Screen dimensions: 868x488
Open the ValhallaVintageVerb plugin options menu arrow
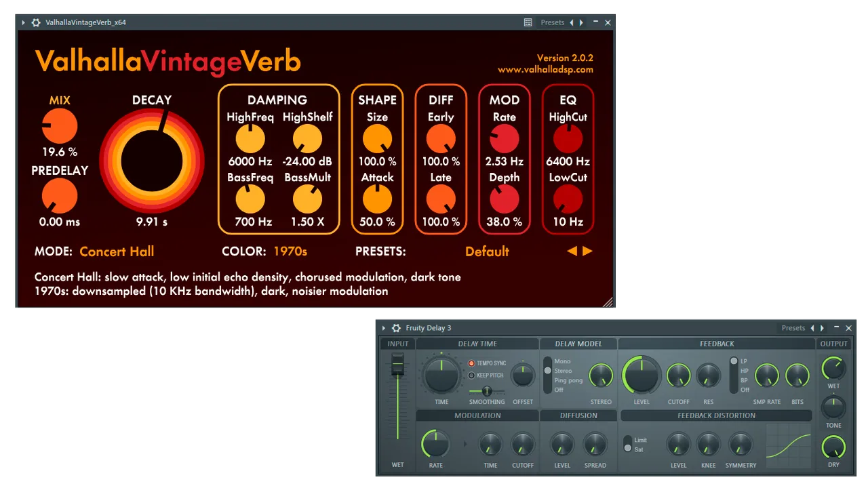[x=24, y=22]
